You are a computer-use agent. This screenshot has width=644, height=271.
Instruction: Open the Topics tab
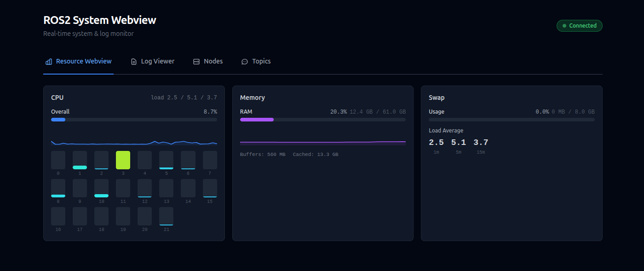click(x=256, y=61)
